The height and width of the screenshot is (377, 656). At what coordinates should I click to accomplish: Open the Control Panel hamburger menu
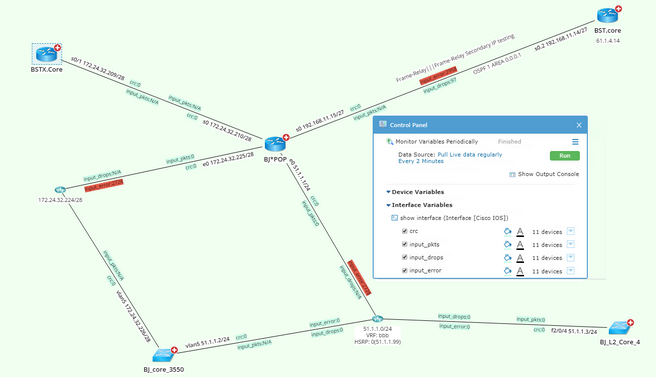click(575, 142)
